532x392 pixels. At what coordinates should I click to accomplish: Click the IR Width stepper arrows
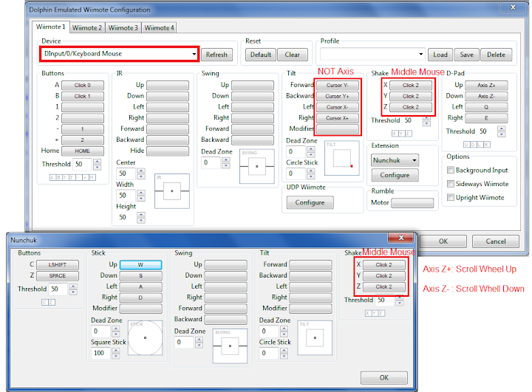tap(141, 196)
